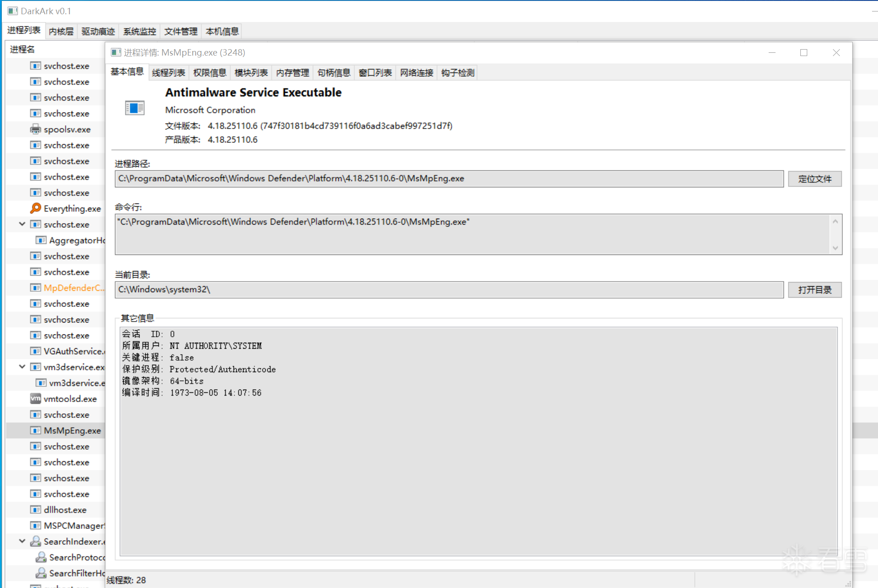
Task: Close the MsMpEng.exe detail window
Action: pyautogui.click(x=836, y=52)
